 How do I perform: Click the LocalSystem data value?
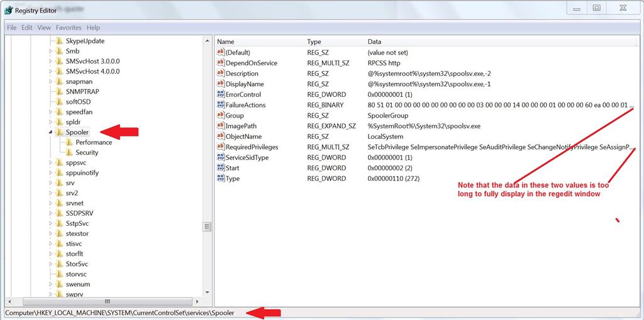386,136
